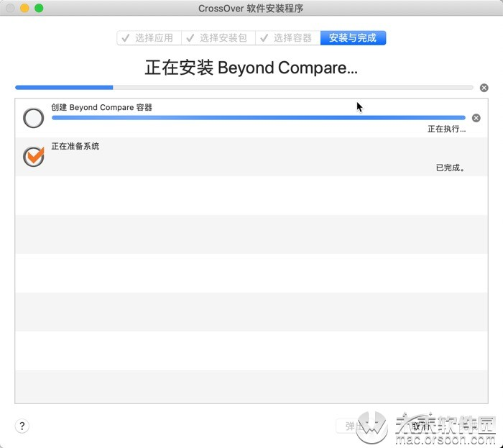Minimize the CrossOver installer window
The height and width of the screenshot is (448, 503).
pyautogui.click(x=24, y=8)
